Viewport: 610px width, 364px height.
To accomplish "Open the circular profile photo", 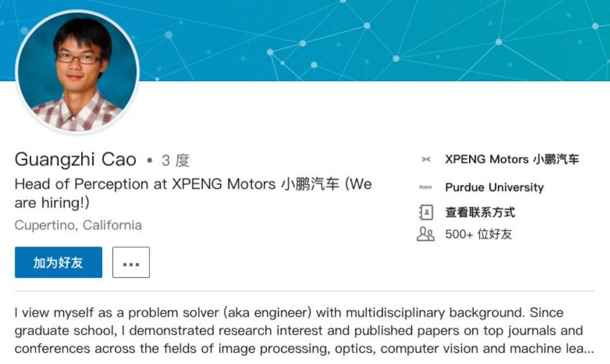I will pyautogui.click(x=77, y=73).
